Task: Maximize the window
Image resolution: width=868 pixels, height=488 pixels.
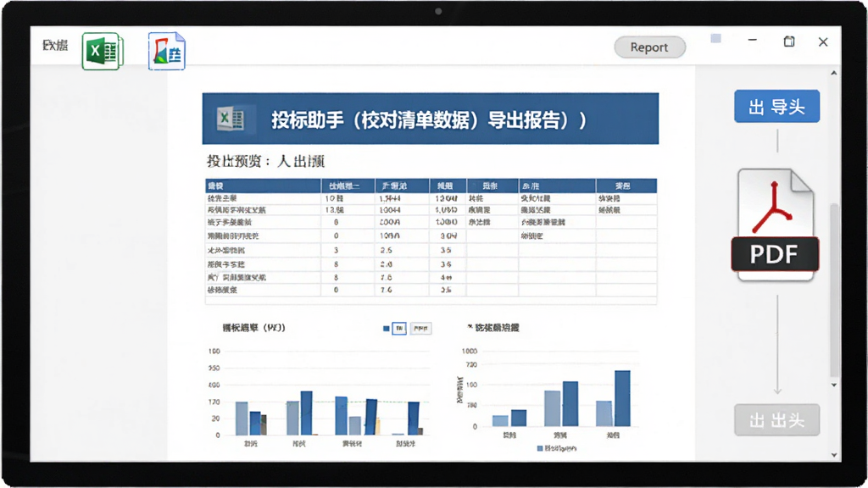Action: 789,42
